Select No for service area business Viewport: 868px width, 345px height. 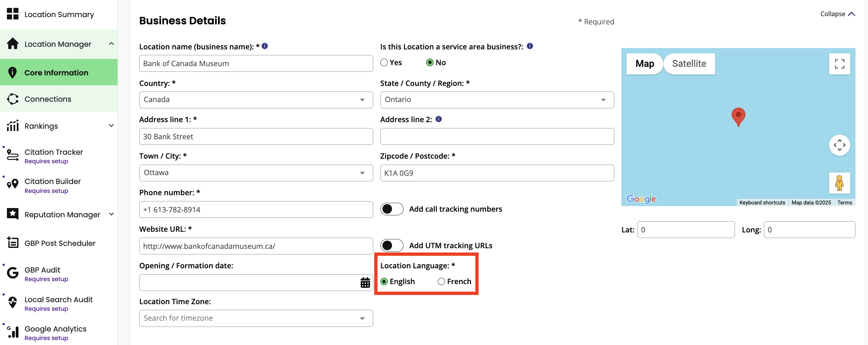click(430, 63)
